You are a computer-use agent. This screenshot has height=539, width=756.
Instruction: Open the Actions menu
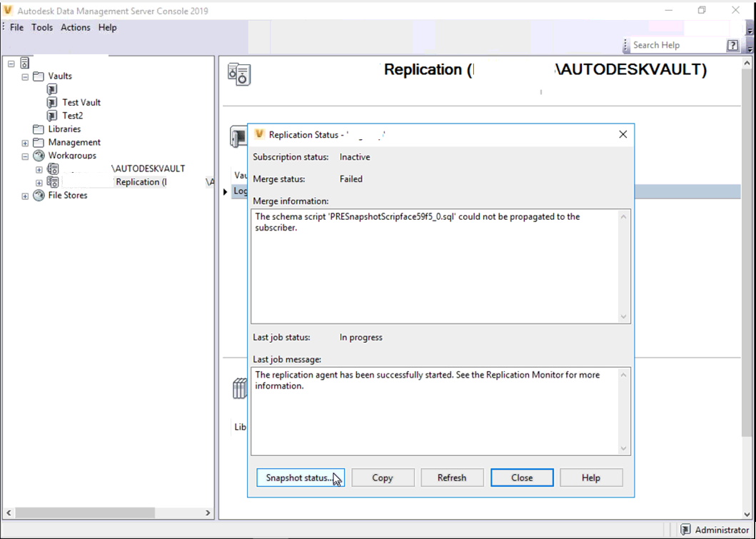tap(75, 27)
